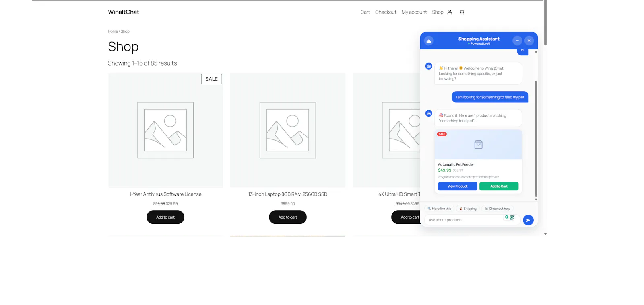The height and width of the screenshot is (305, 644).
Task: Follow the Home breadcrumb link
Action: click(x=113, y=31)
